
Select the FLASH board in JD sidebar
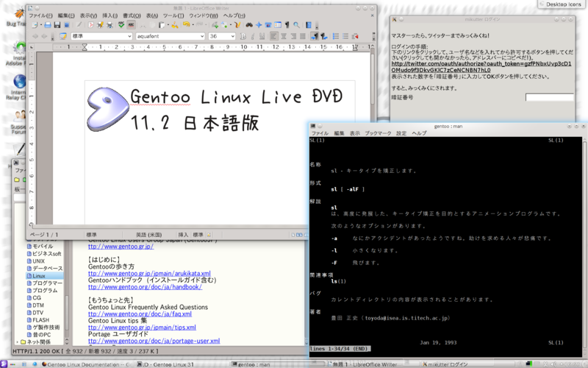pyautogui.click(x=40, y=320)
